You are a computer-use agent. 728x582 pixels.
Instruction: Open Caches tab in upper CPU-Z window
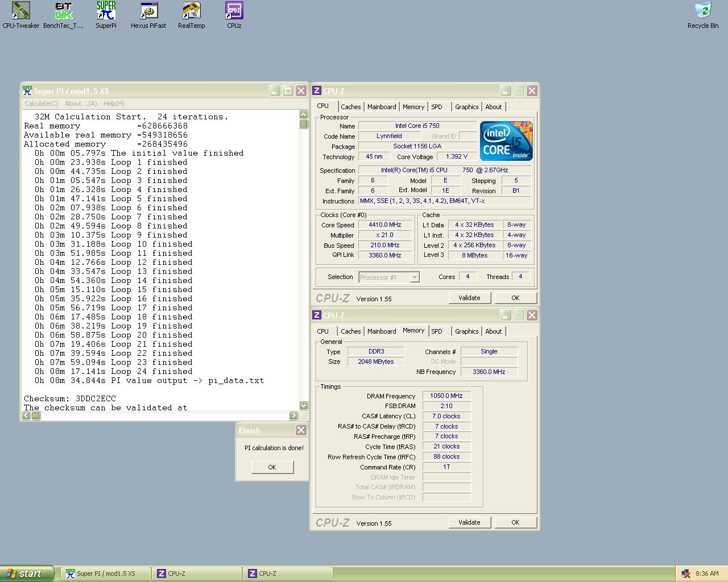pos(350,107)
